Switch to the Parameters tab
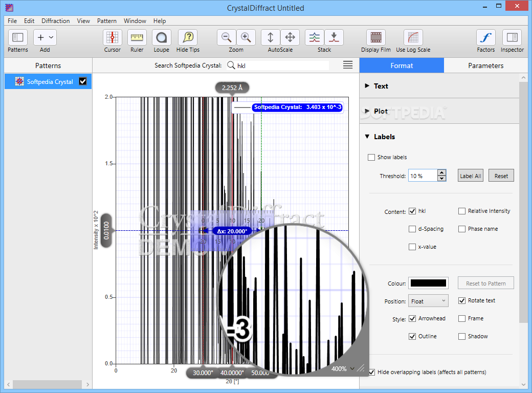Image resolution: width=532 pixels, height=393 pixels. pyautogui.click(x=486, y=65)
